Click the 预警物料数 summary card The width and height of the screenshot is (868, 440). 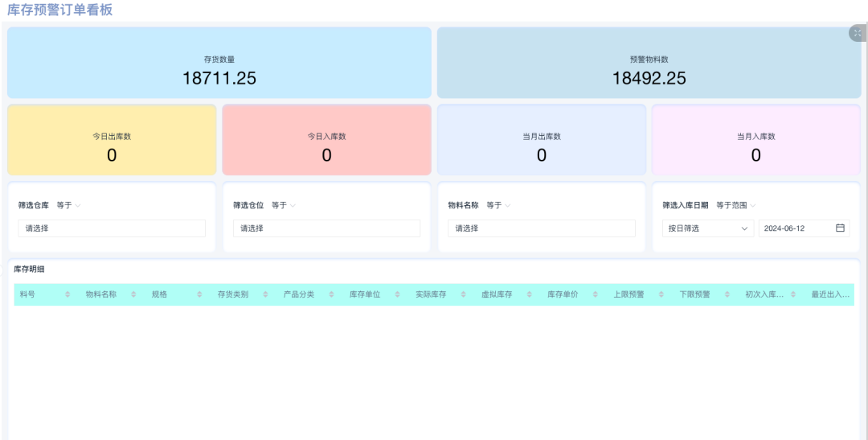(649, 63)
